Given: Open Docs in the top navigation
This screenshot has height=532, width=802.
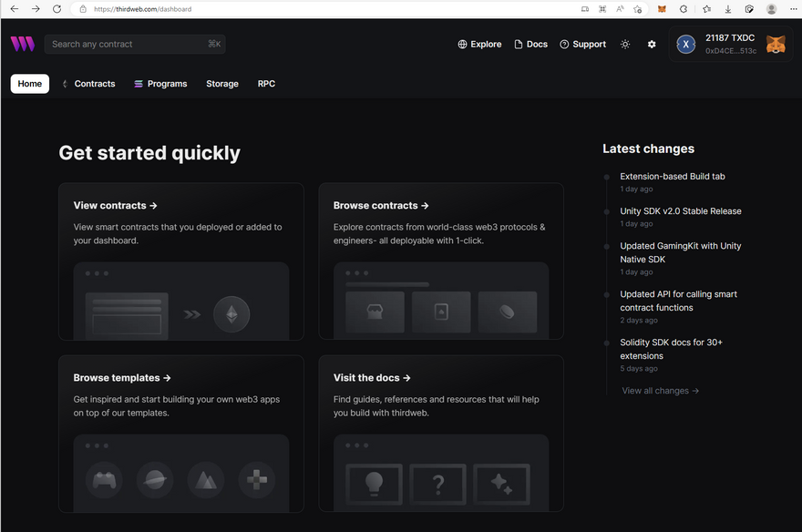Looking at the screenshot, I should click(x=531, y=45).
